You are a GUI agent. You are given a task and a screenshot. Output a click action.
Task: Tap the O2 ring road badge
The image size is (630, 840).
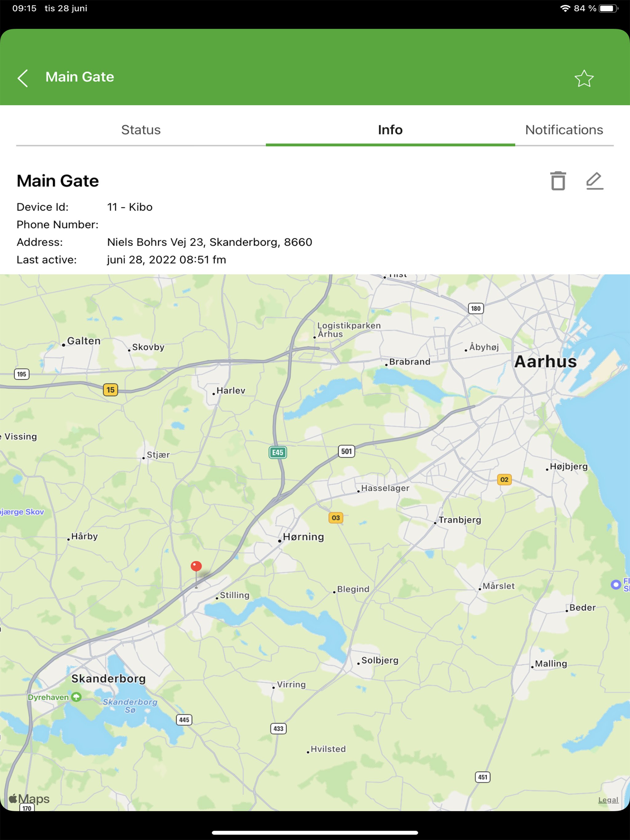tap(504, 479)
